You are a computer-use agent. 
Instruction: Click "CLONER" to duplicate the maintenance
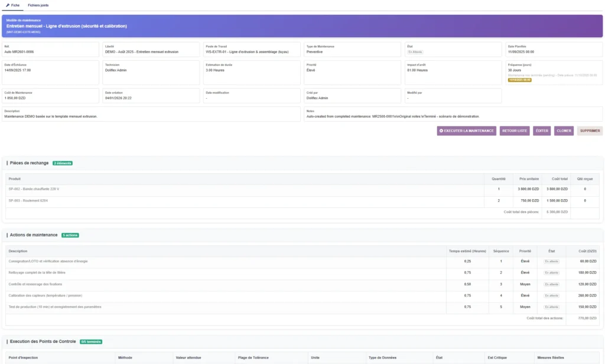pyautogui.click(x=563, y=131)
